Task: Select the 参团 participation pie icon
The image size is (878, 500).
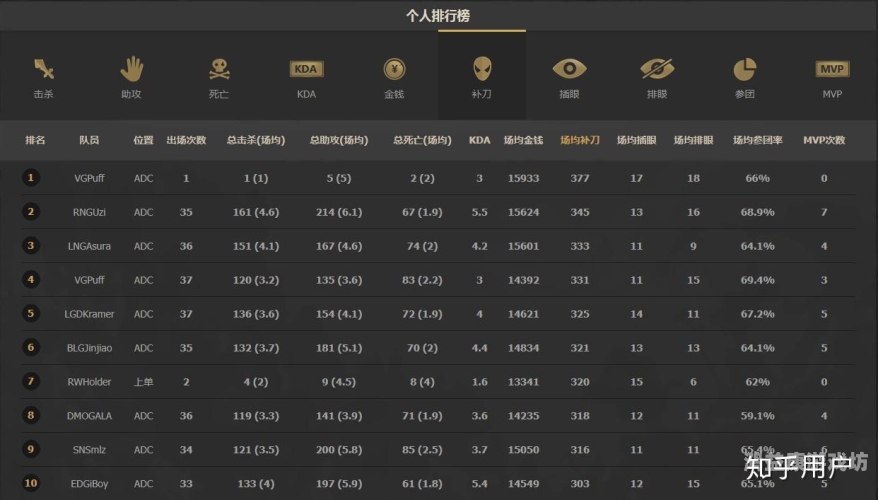Action: 745,69
